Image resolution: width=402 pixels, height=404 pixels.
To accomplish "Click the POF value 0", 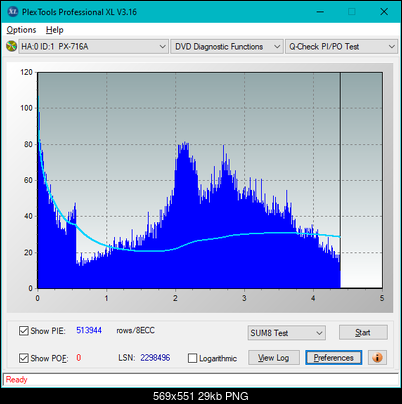I will click(x=79, y=358).
